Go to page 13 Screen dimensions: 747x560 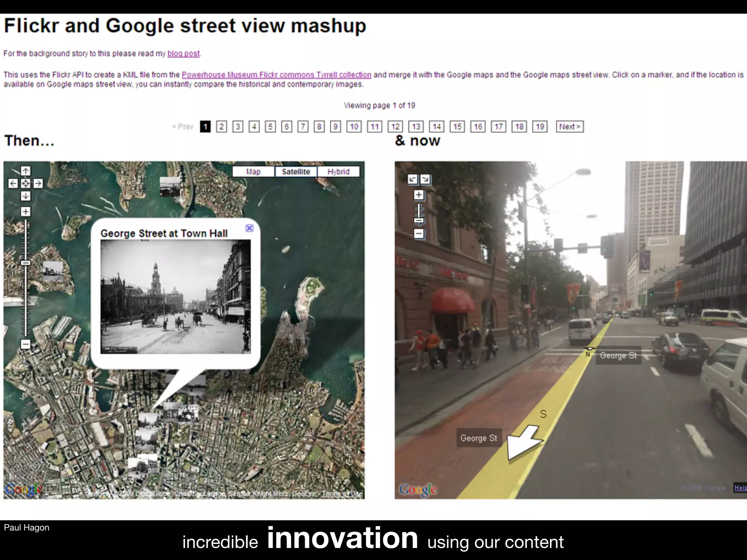416,127
